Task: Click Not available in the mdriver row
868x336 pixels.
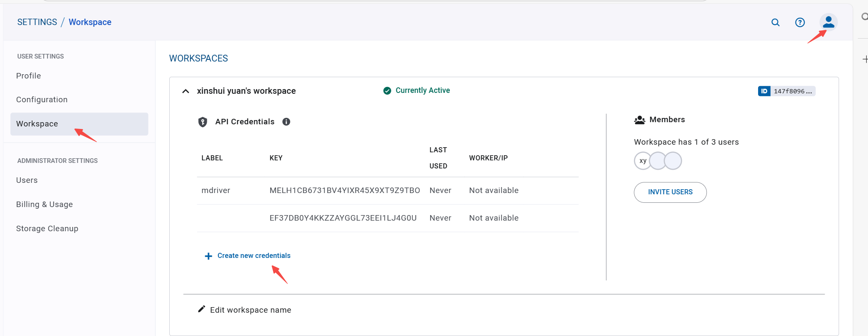Action: pyautogui.click(x=493, y=190)
